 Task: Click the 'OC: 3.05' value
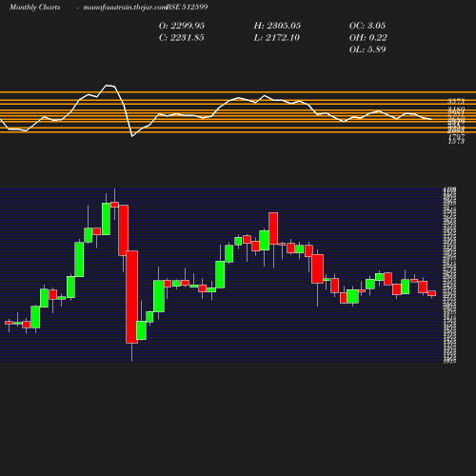(367, 26)
